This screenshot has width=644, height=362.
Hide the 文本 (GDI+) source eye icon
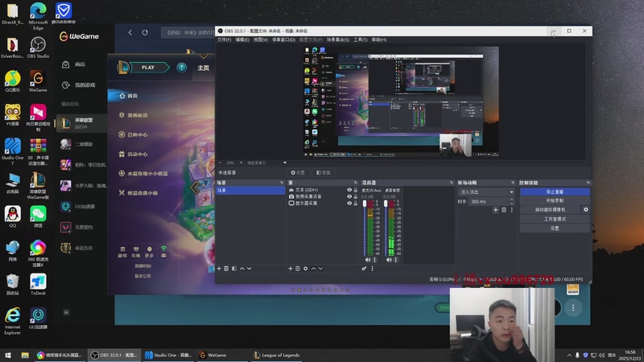click(x=349, y=190)
